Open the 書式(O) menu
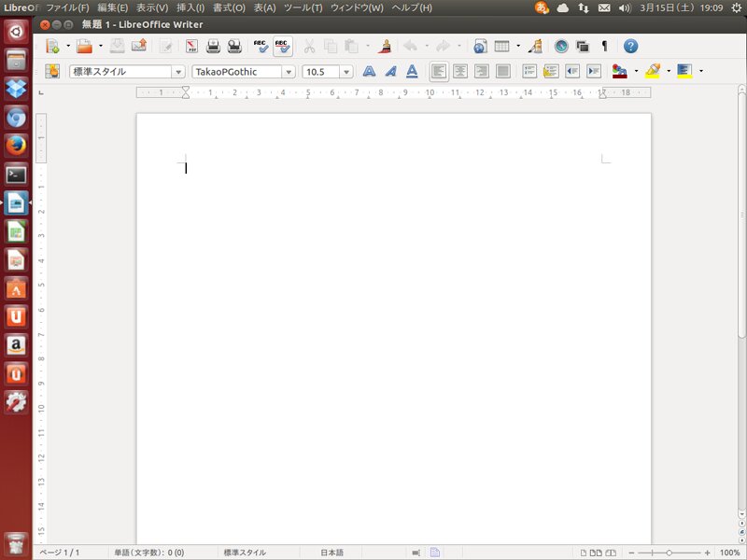747x560 pixels. 229,7
